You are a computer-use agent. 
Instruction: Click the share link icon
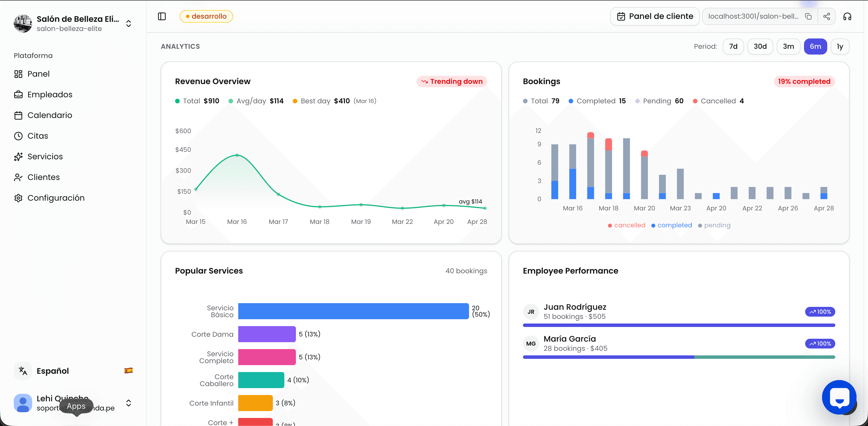point(826,16)
